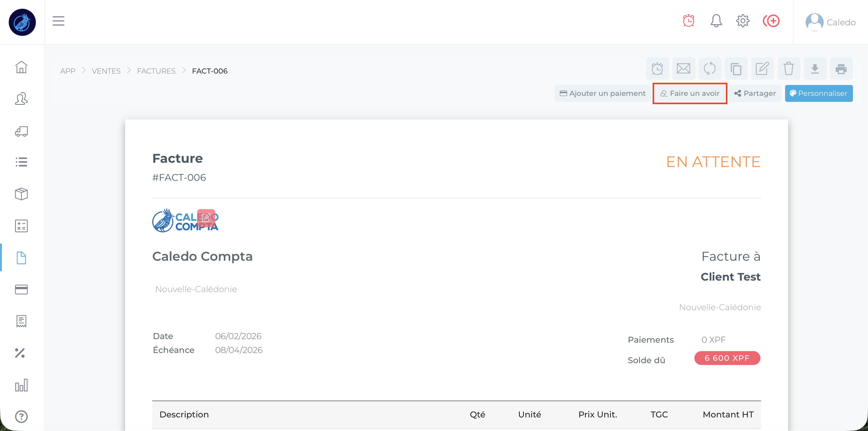Click Ajouter un paiement button
The height and width of the screenshot is (431, 868).
tap(602, 93)
